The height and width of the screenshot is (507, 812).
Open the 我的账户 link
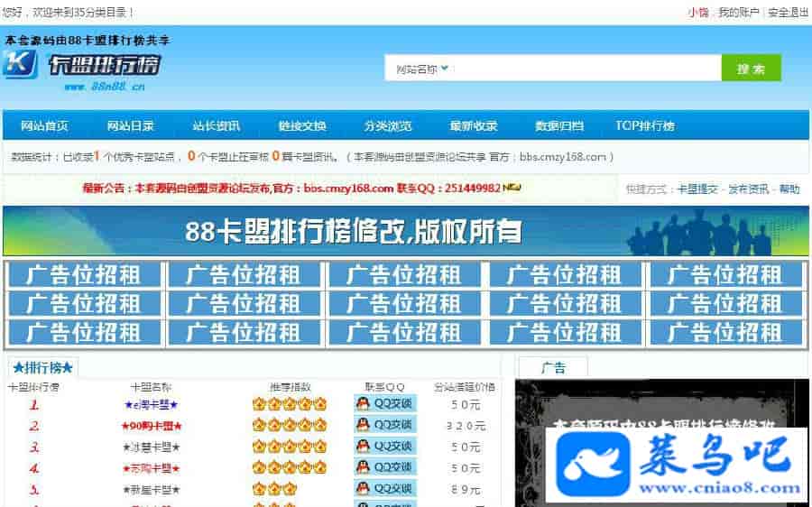click(x=738, y=13)
